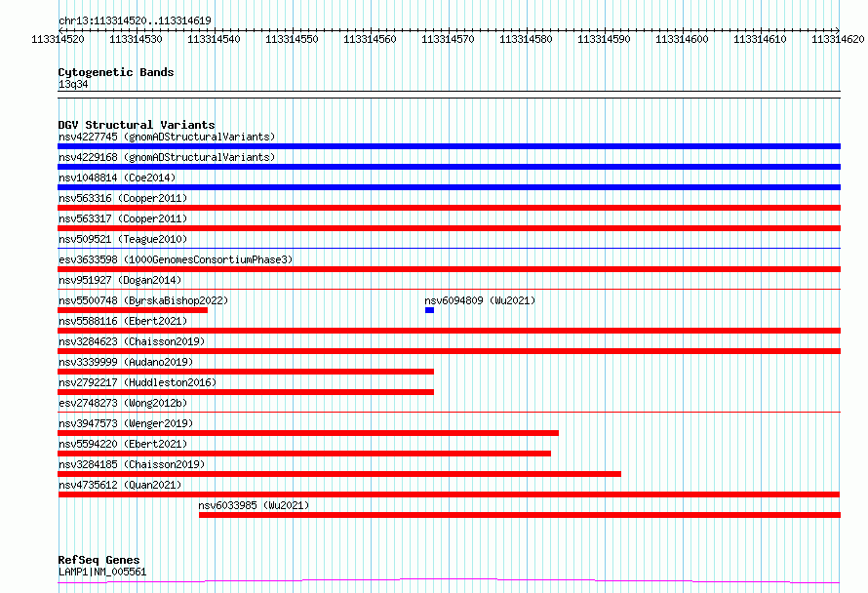868x593 pixels.
Task: Click the chr13:113314520..113314619 region label
Action: point(135,20)
